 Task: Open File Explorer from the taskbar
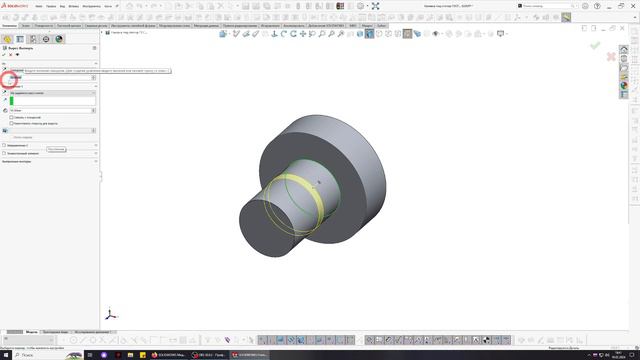coord(130,355)
